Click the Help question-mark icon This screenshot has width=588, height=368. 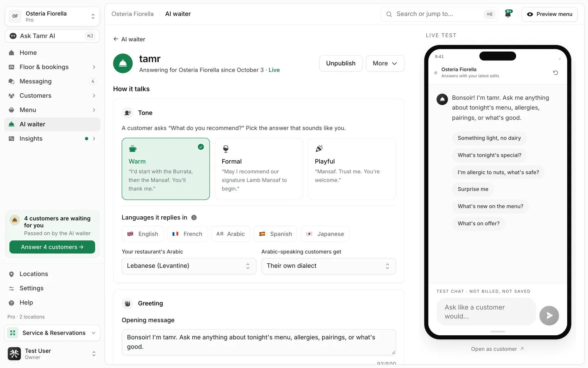(x=11, y=303)
